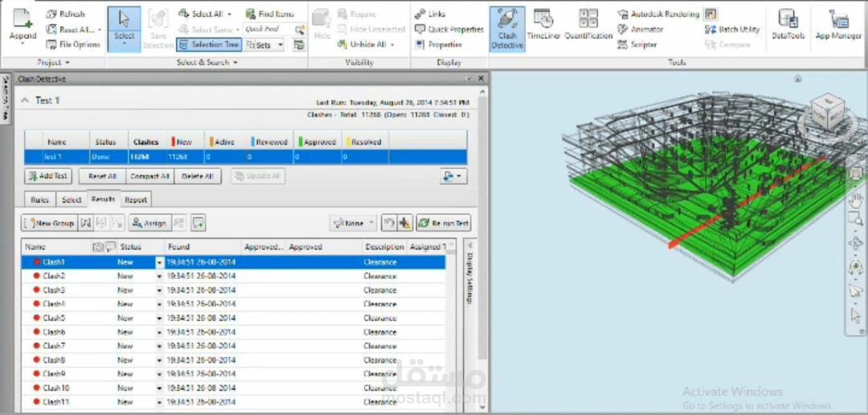Open DataTools
Image resolution: width=868 pixels, height=415 pixels.
click(x=788, y=26)
